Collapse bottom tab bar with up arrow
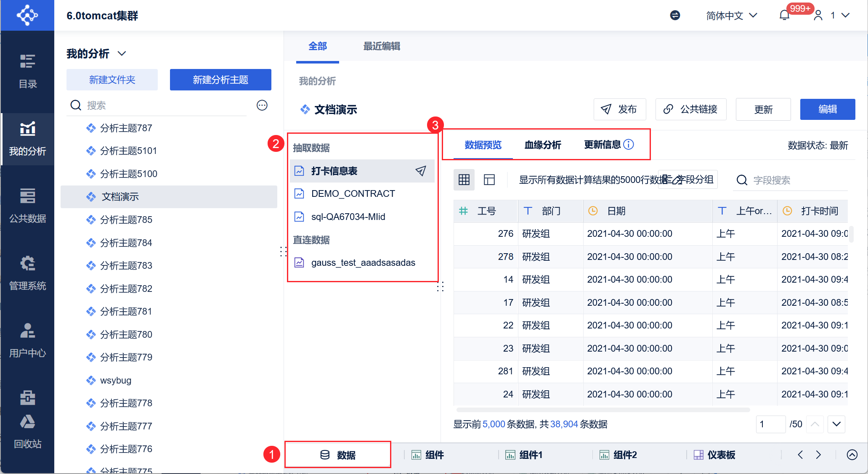Viewport: 868px width, 474px height. tap(852, 455)
